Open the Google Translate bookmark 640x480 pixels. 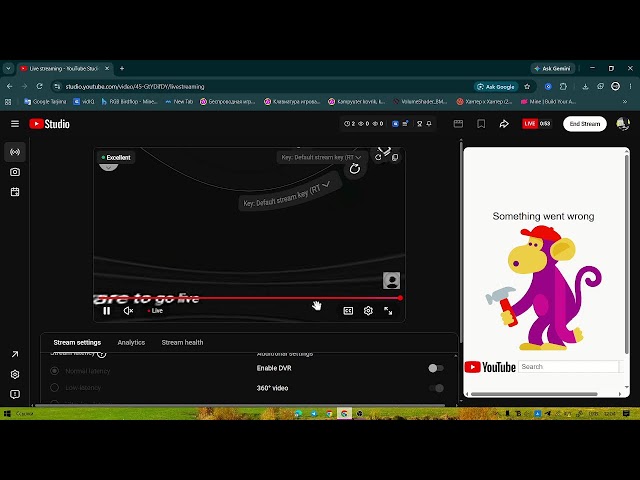pos(45,102)
